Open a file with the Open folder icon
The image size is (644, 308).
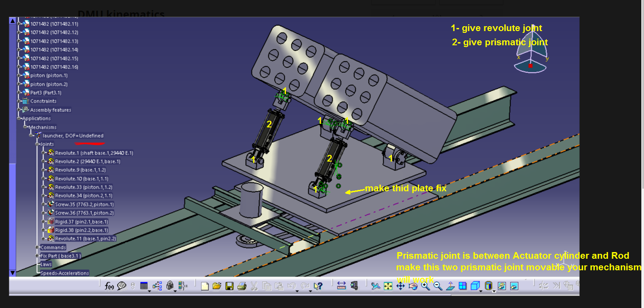coord(217,285)
